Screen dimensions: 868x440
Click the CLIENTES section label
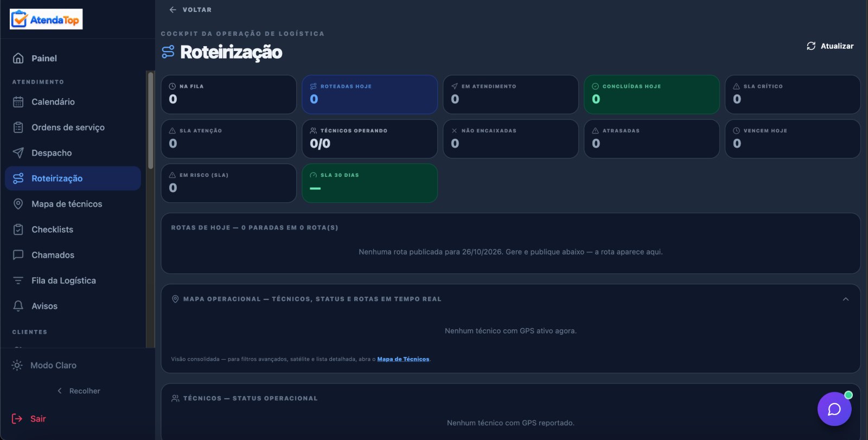[30, 332]
